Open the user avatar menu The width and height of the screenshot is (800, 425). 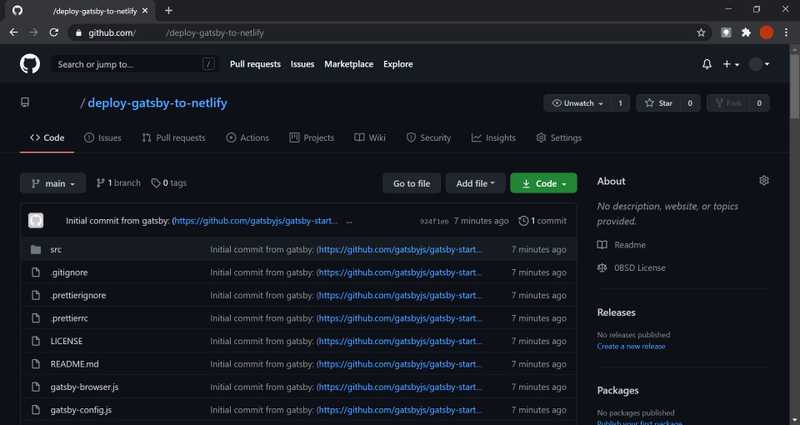759,64
